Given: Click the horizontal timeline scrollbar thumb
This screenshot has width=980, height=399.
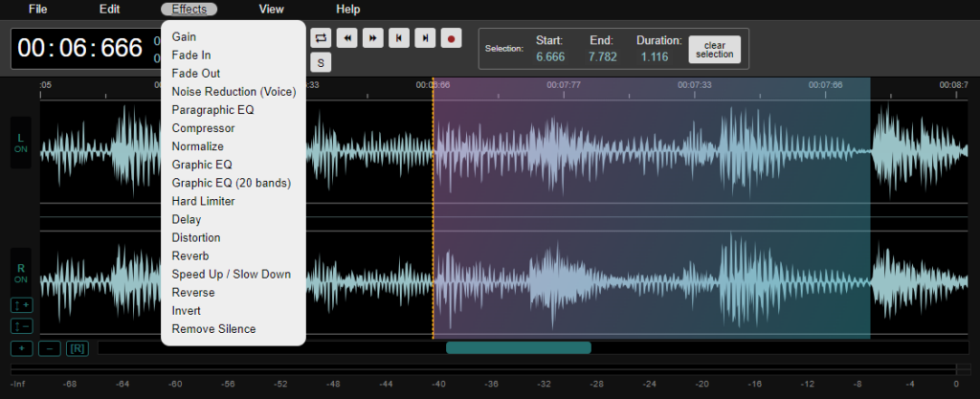Looking at the screenshot, I should (x=518, y=347).
